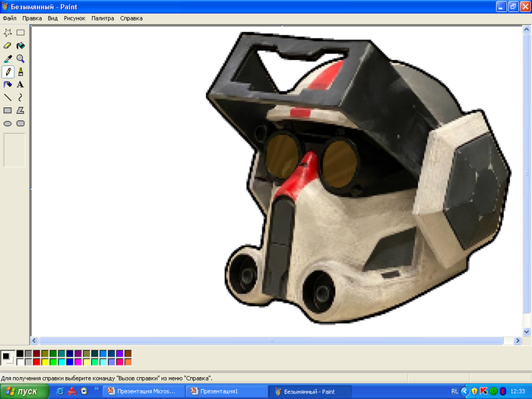
Task: Open the Файл menu
Action: 9,17
